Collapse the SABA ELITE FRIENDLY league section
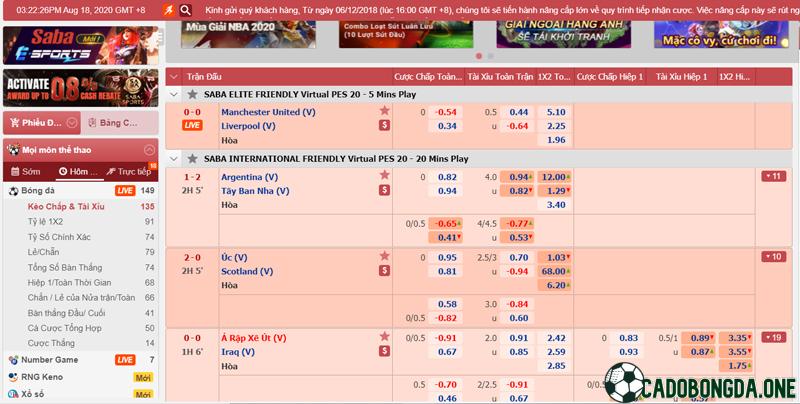The width and height of the screenshot is (800, 404). (x=174, y=94)
